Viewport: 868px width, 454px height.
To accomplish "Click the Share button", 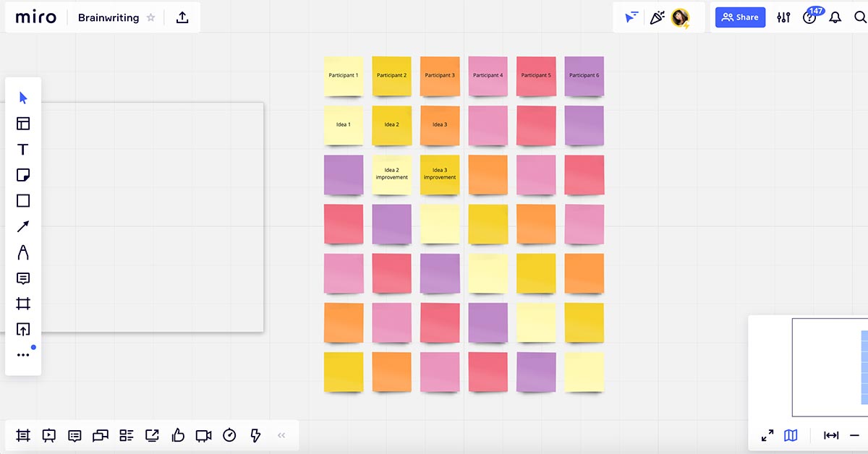I will coord(740,17).
